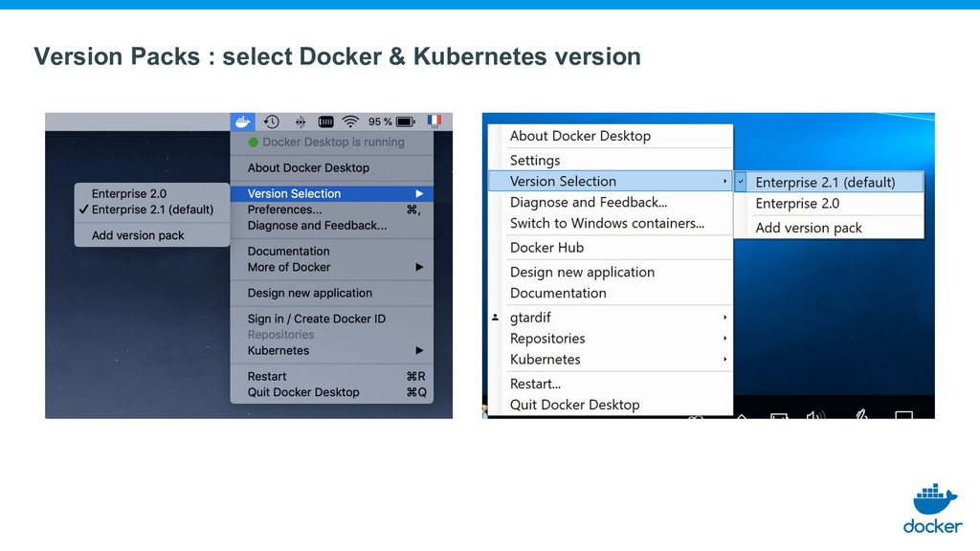Select checked Enterprise 2.1 (default) on Windows
Screen dimensions: 980x551
click(829, 182)
